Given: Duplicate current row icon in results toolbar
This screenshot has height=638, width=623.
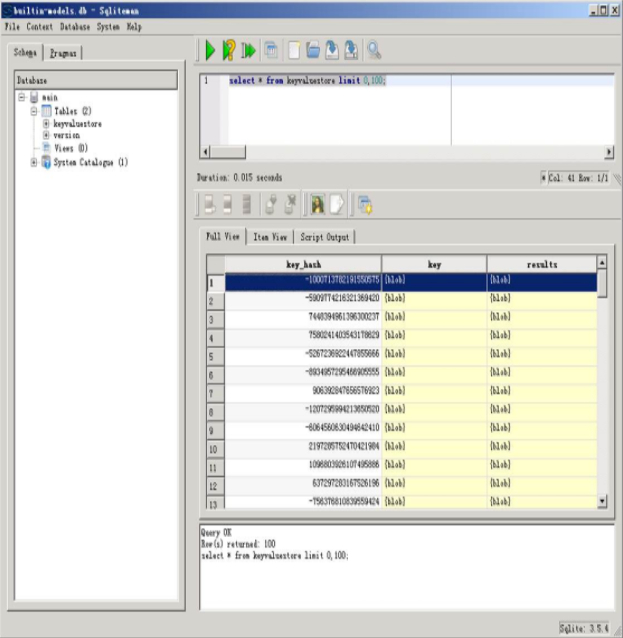Looking at the screenshot, I should (x=228, y=204).
